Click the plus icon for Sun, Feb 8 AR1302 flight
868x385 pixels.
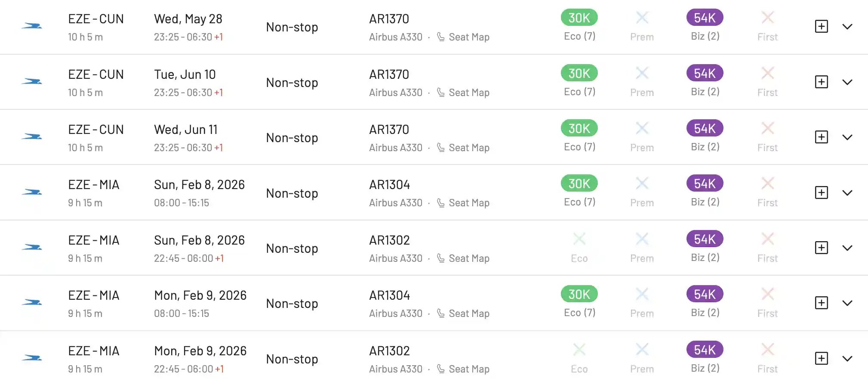[x=822, y=248]
